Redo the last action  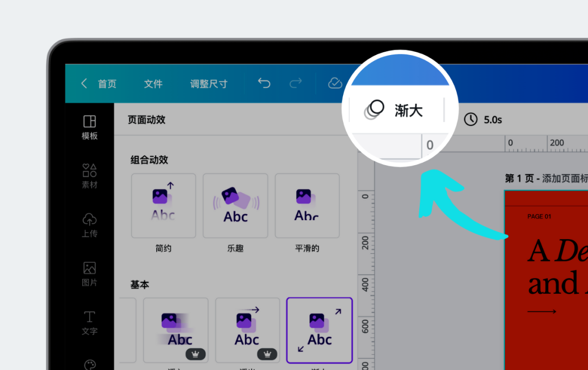pyautogui.click(x=296, y=83)
